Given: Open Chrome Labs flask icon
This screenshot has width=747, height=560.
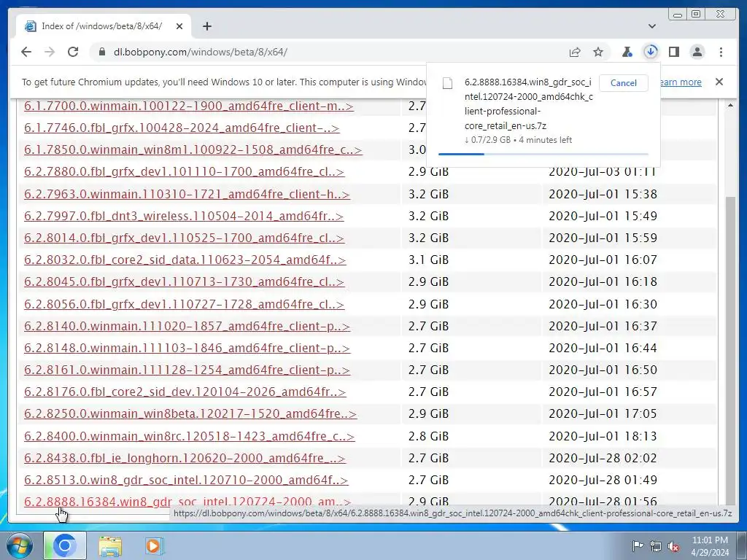Looking at the screenshot, I should [627, 52].
